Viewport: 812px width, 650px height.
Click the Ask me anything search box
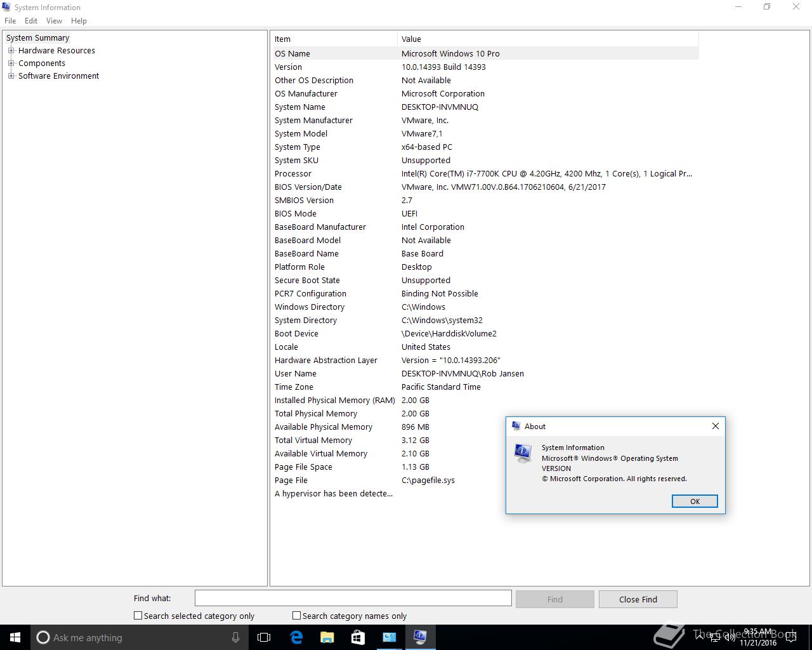140,637
